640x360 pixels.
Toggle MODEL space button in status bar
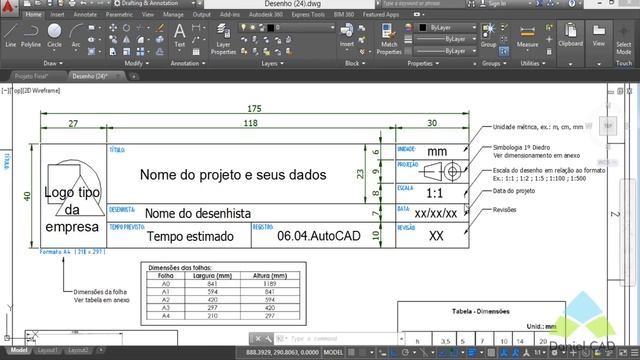(x=333, y=352)
